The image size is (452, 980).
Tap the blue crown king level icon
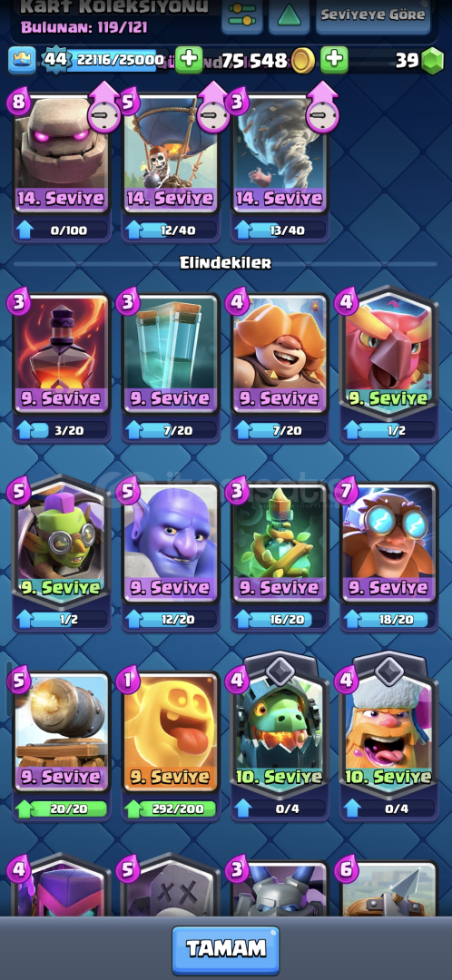22,60
